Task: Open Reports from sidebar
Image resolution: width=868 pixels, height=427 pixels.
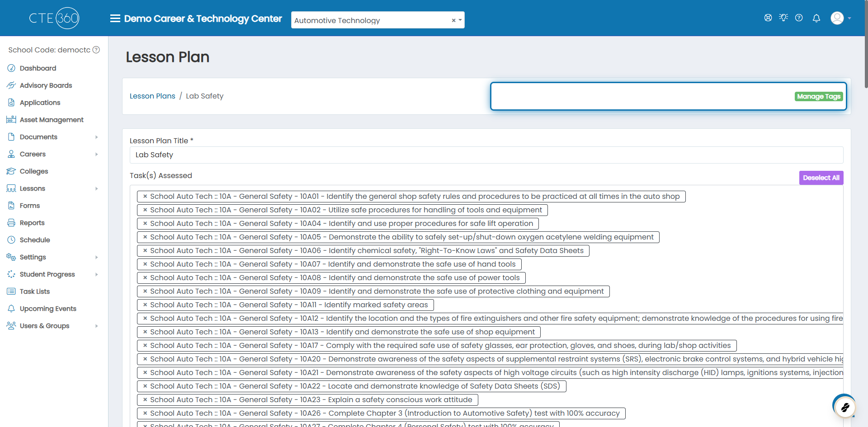Action: coord(32,223)
